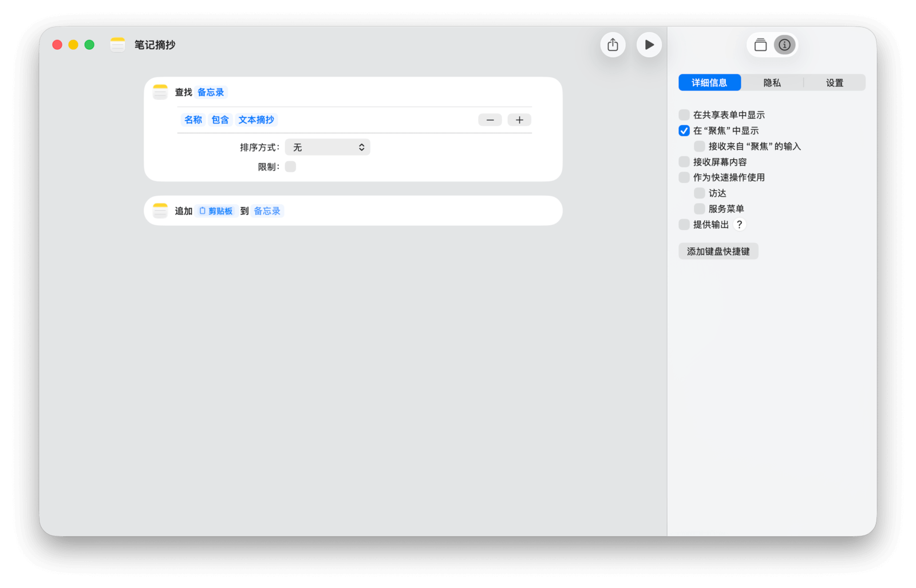Click the 剪贴板 variable token

[216, 211]
